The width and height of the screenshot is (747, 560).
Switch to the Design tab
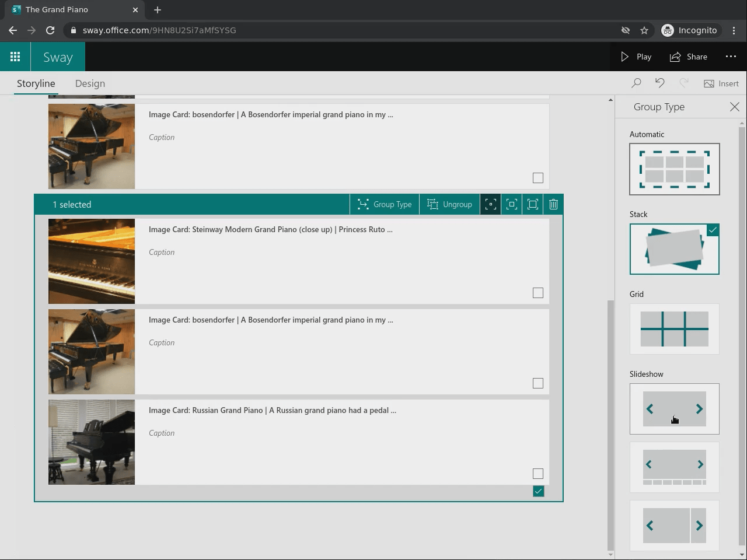90,83
